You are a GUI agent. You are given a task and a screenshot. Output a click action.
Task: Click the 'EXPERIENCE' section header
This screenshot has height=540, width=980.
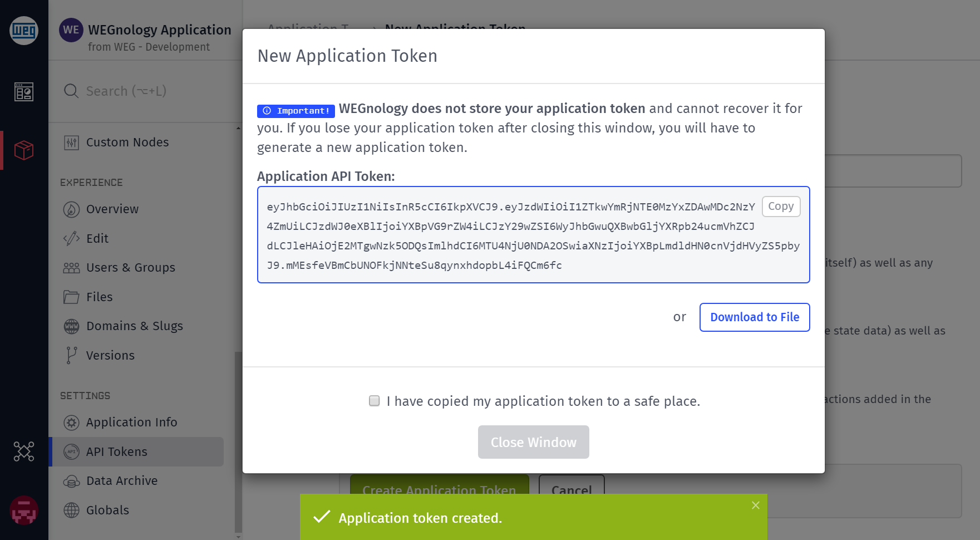tap(91, 183)
